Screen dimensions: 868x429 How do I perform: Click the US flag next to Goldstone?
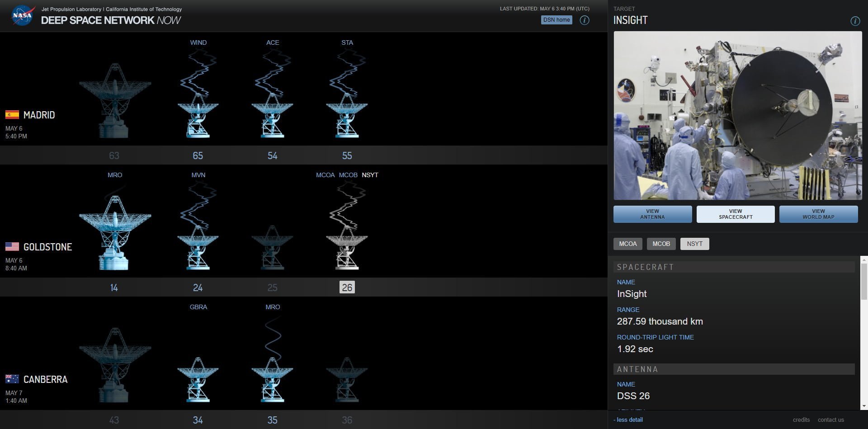[12, 246]
